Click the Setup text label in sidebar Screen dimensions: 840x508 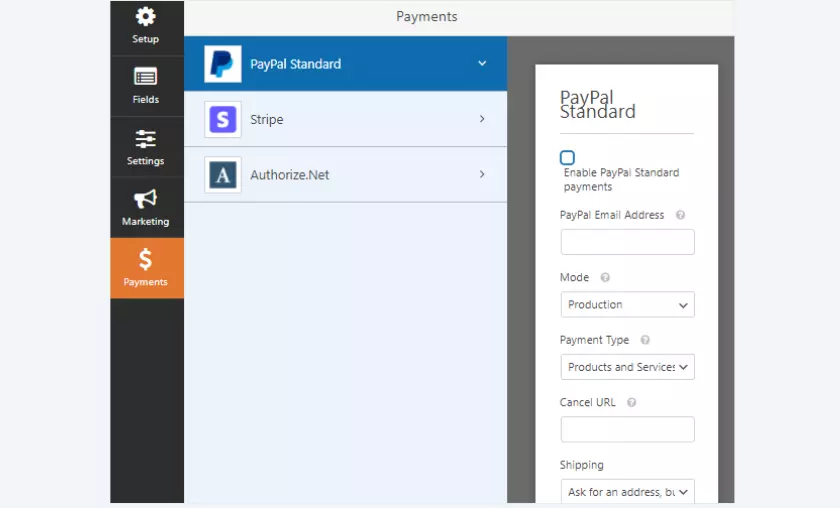145,39
